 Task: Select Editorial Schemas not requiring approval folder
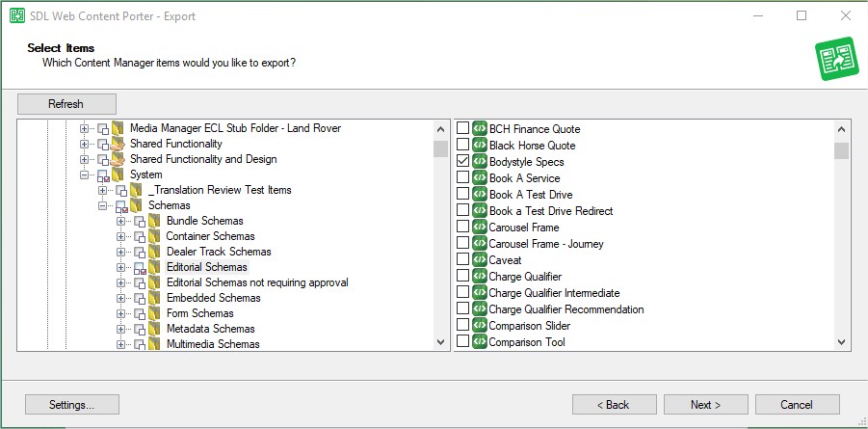(x=257, y=282)
